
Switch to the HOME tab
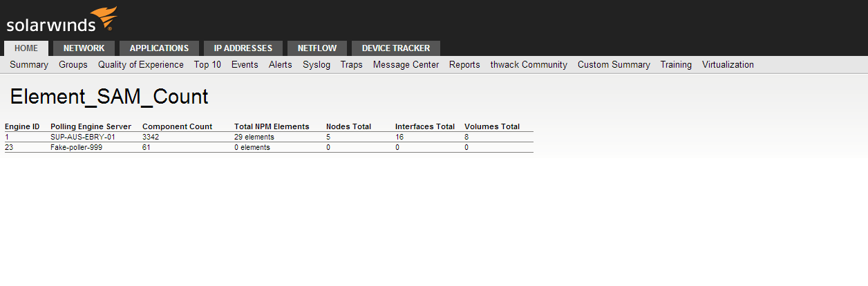[26, 48]
